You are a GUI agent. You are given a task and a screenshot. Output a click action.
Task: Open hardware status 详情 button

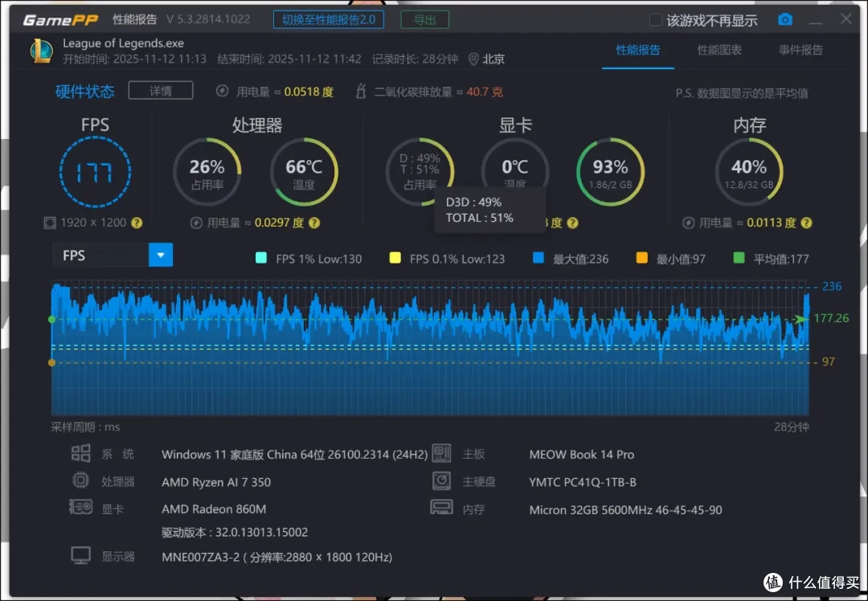click(161, 90)
